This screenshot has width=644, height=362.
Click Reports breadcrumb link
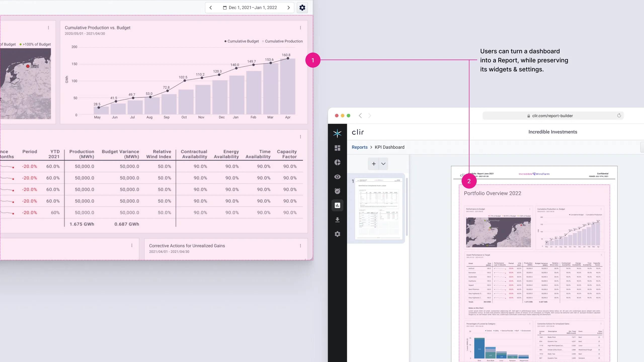point(359,147)
